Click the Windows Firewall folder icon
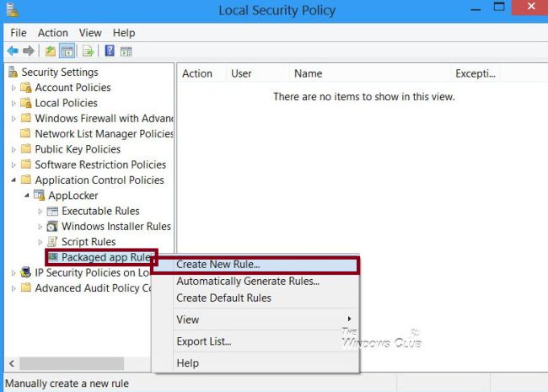548x392 pixels. pos(26,118)
